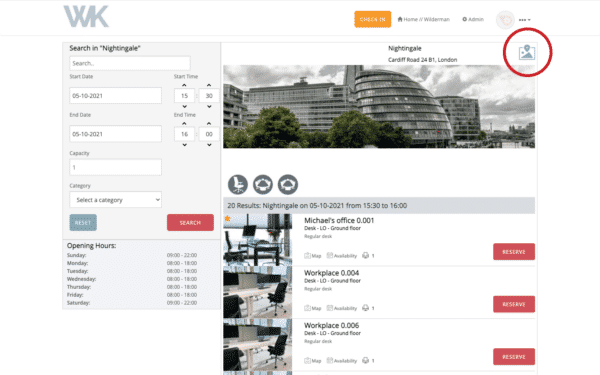Viewport: 600px width, 375px height.
Task: Open the Michael's office 0.001 title
Action: point(339,220)
